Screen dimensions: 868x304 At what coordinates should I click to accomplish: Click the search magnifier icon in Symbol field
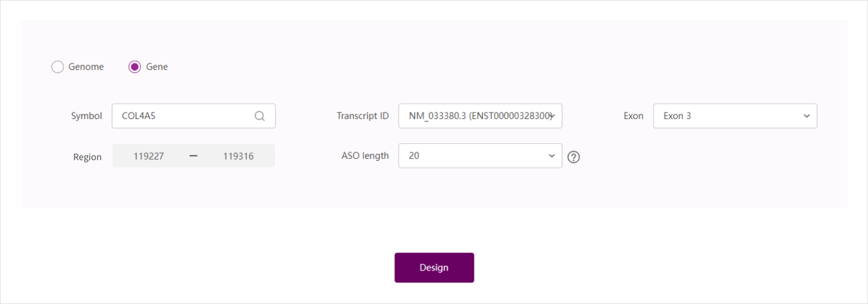259,116
